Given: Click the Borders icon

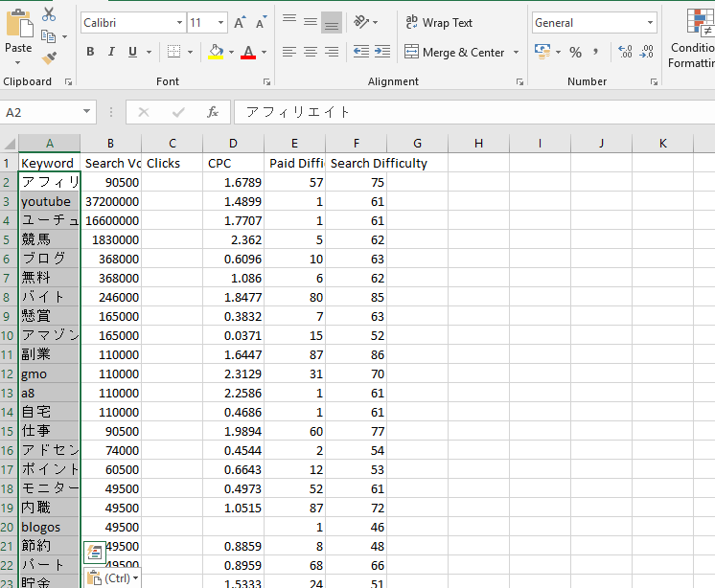Looking at the screenshot, I should (173, 52).
